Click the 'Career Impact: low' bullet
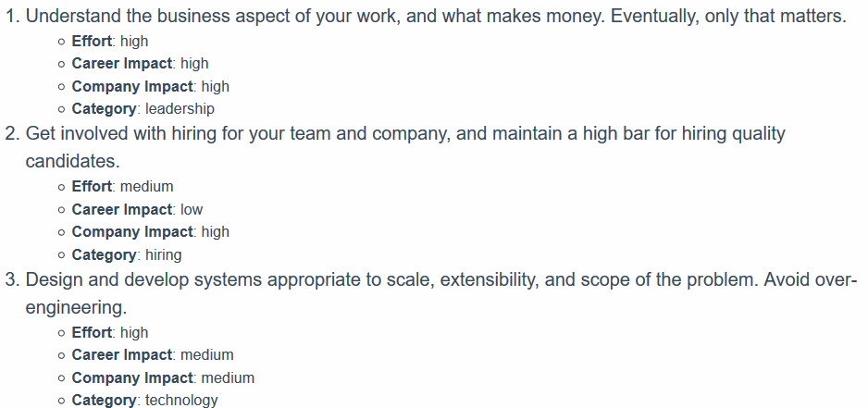This screenshot has height=408, width=868. (137, 210)
